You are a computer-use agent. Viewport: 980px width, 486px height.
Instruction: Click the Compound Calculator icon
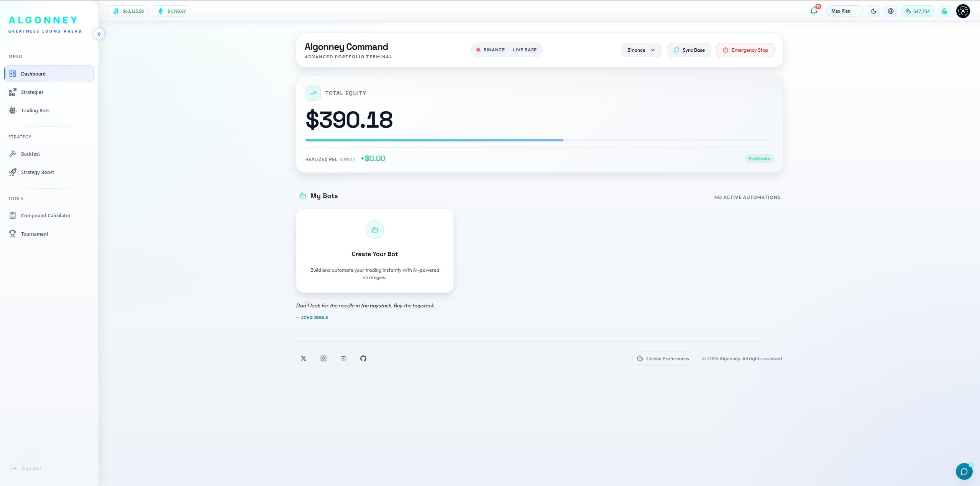point(13,215)
